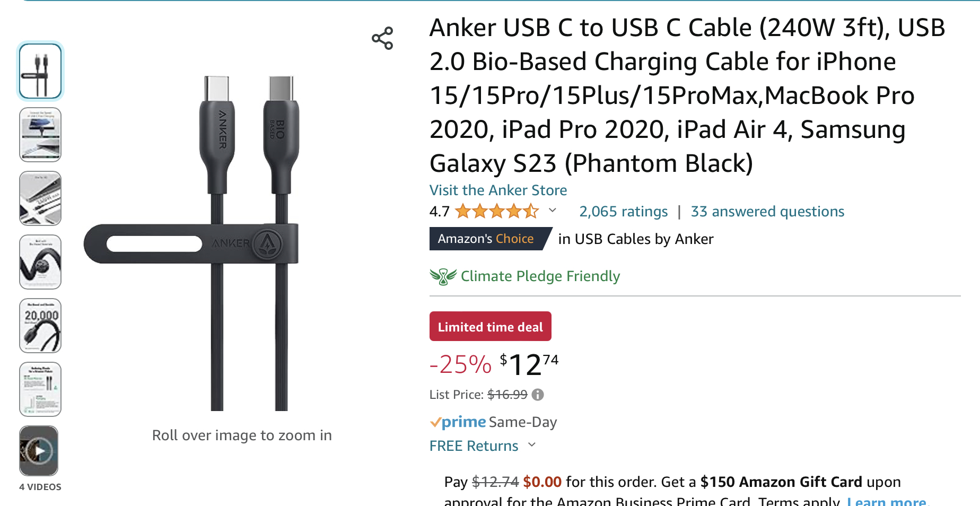Click the list price info icon
The height and width of the screenshot is (506, 980).
(538, 395)
